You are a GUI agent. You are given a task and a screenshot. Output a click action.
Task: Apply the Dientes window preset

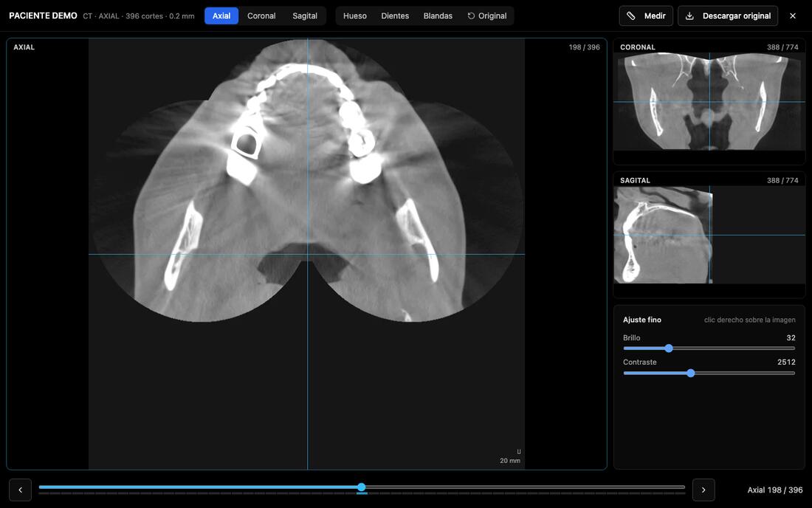click(395, 16)
